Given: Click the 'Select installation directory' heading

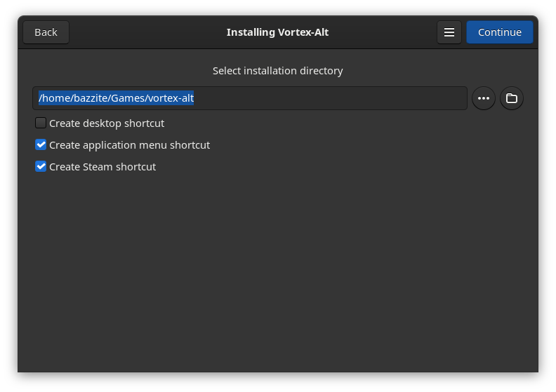Looking at the screenshot, I should [277, 71].
